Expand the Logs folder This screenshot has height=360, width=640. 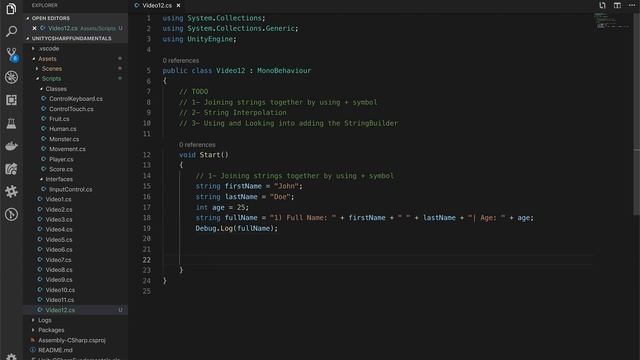pos(44,320)
